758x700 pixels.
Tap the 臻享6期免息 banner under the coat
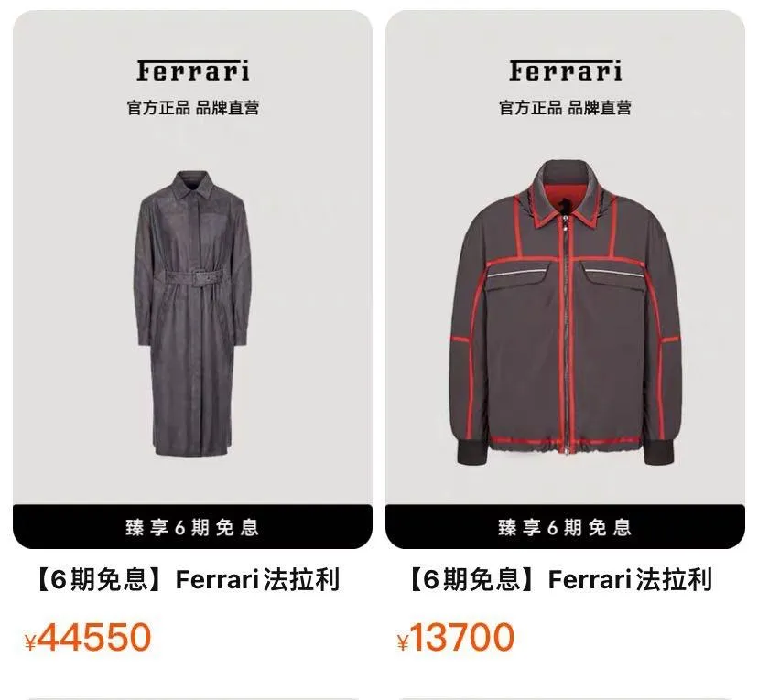(192, 526)
